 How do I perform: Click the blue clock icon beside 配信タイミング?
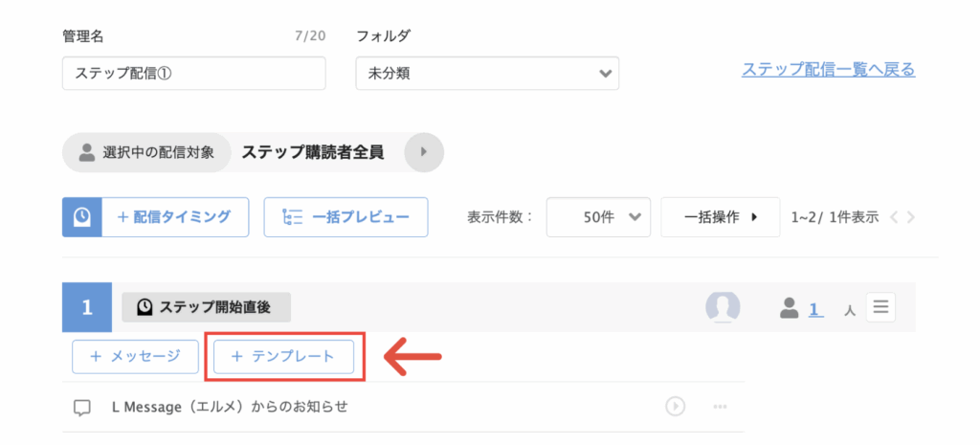(82, 217)
